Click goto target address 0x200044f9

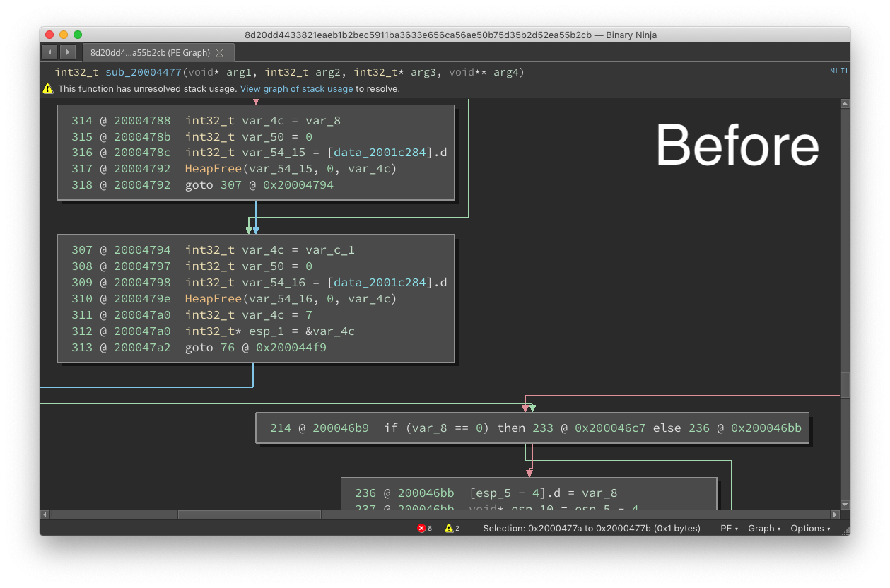(x=291, y=347)
